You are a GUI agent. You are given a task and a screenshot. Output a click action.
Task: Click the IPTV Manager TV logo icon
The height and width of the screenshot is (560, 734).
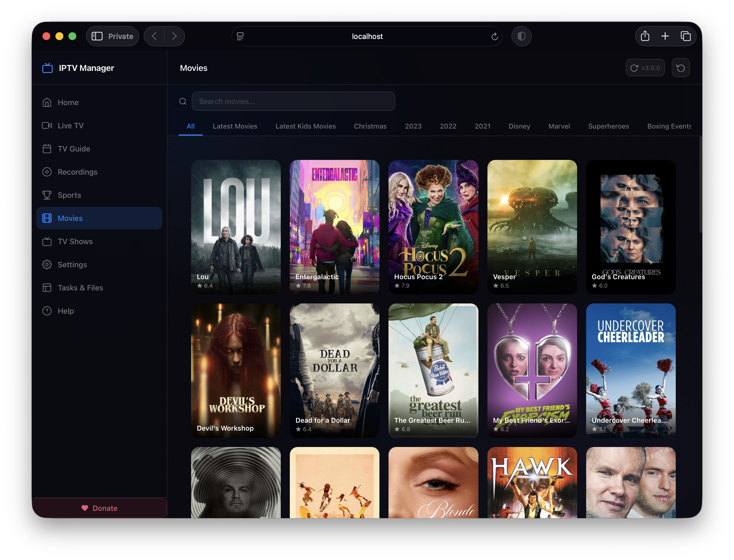tap(47, 68)
